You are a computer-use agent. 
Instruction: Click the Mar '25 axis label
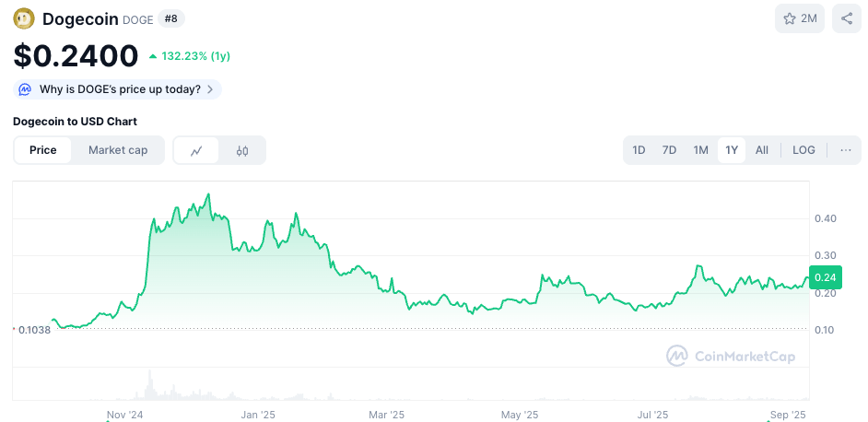386,415
